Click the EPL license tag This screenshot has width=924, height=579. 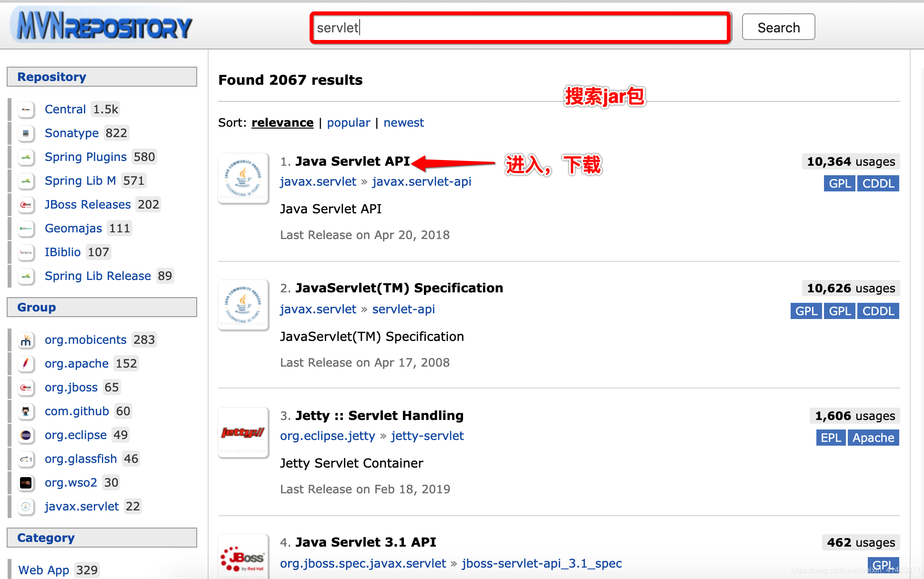[831, 438]
